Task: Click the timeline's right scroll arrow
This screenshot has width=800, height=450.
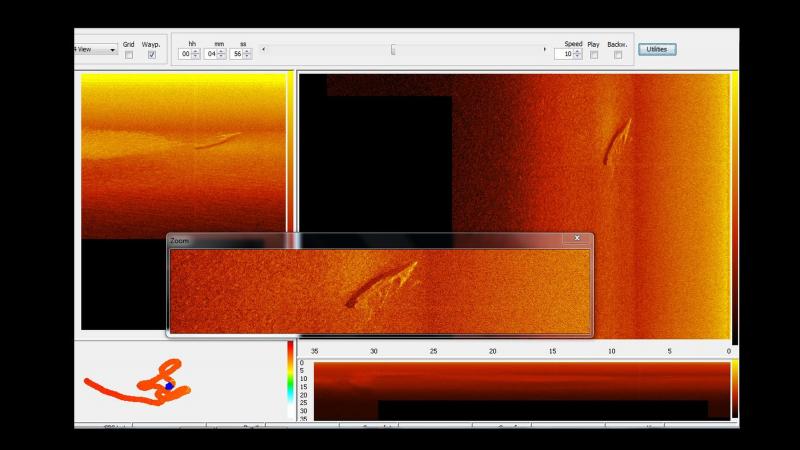Action: point(545,49)
